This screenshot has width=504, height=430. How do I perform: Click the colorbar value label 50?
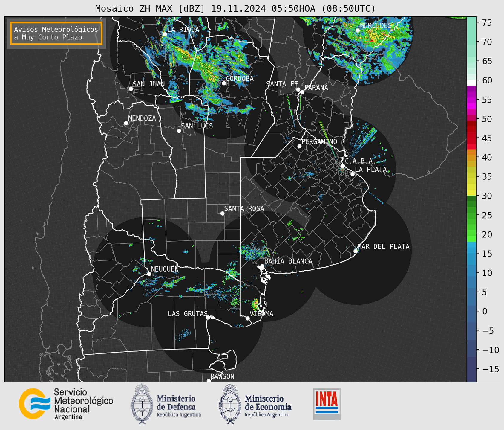[x=486, y=119]
